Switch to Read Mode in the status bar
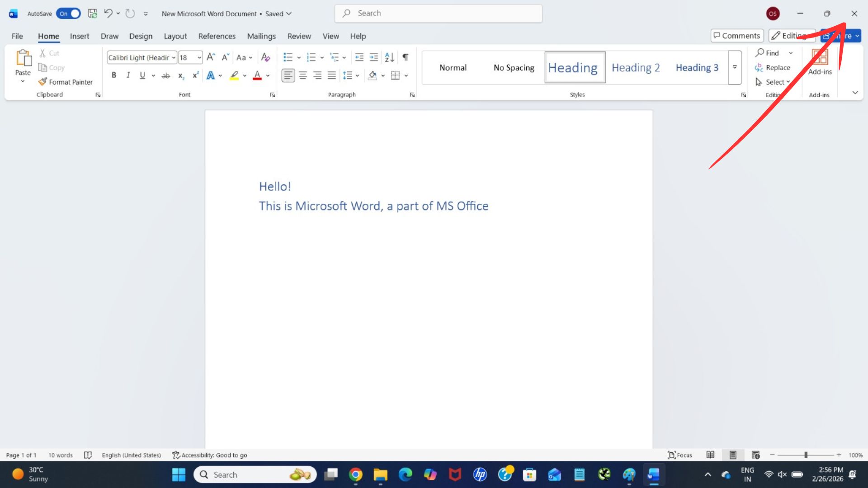Viewport: 868px width, 488px height. tap(711, 455)
